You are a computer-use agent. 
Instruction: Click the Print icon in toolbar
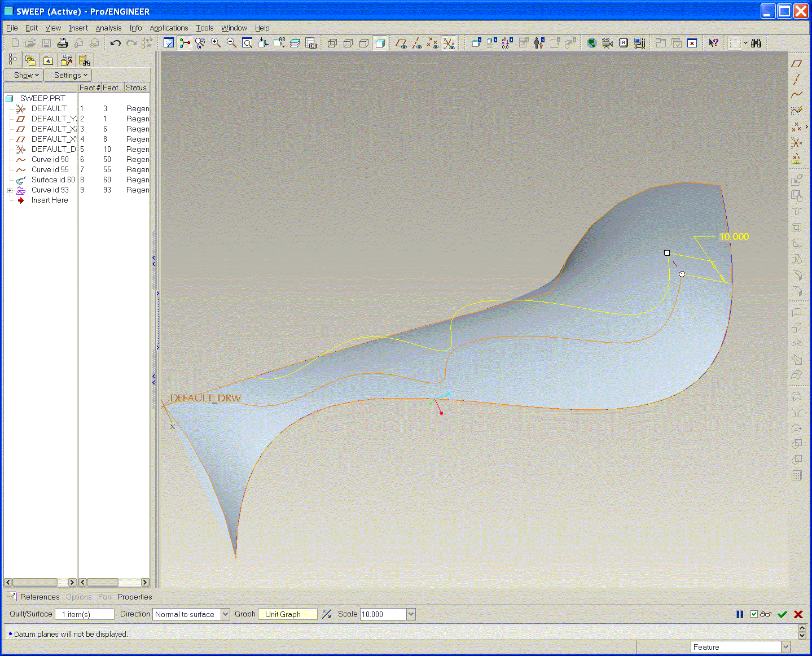63,43
